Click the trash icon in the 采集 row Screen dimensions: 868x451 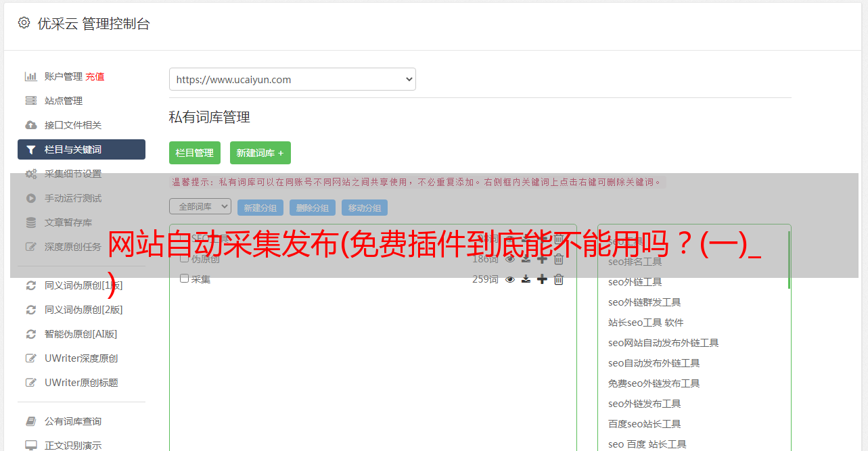(558, 279)
